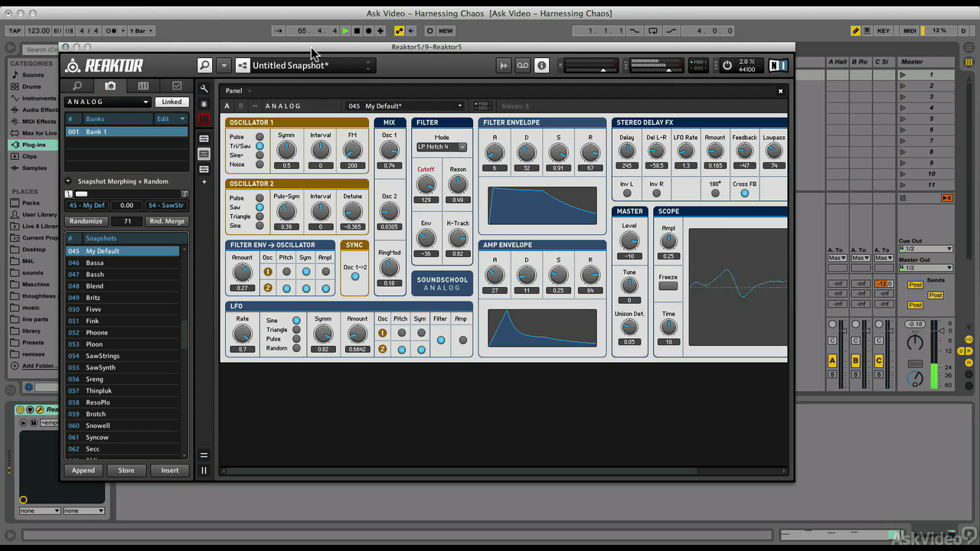The height and width of the screenshot is (551, 980).
Task: Open the Banks Edit dropdown
Action: 171,119
